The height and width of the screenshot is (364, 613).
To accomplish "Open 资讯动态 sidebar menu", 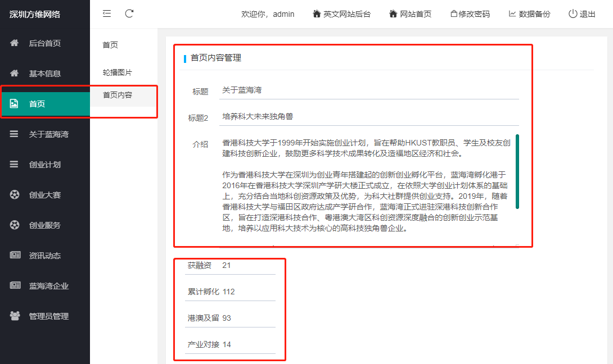I will click(45, 256).
